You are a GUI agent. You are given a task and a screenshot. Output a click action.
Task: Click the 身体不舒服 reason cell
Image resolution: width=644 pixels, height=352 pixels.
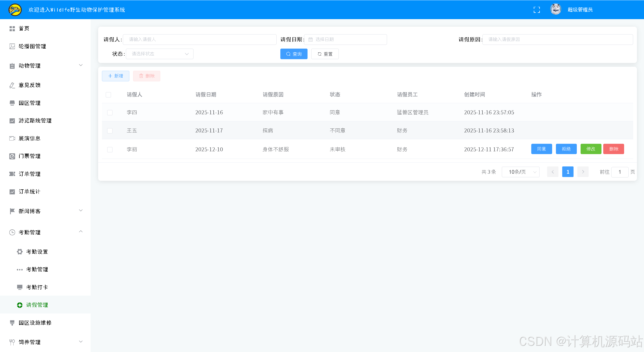pyautogui.click(x=276, y=150)
